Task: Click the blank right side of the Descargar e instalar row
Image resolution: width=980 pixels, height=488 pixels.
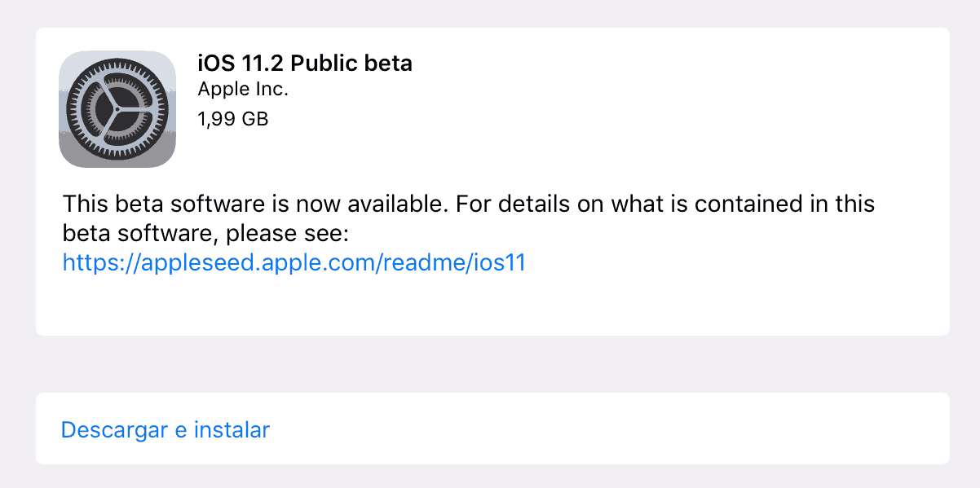Action: (611, 429)
